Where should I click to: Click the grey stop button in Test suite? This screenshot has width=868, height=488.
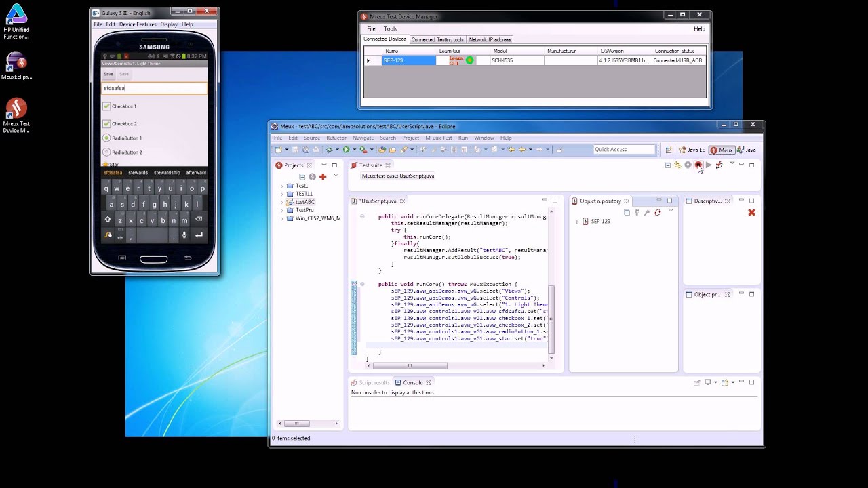coord(688,165)
